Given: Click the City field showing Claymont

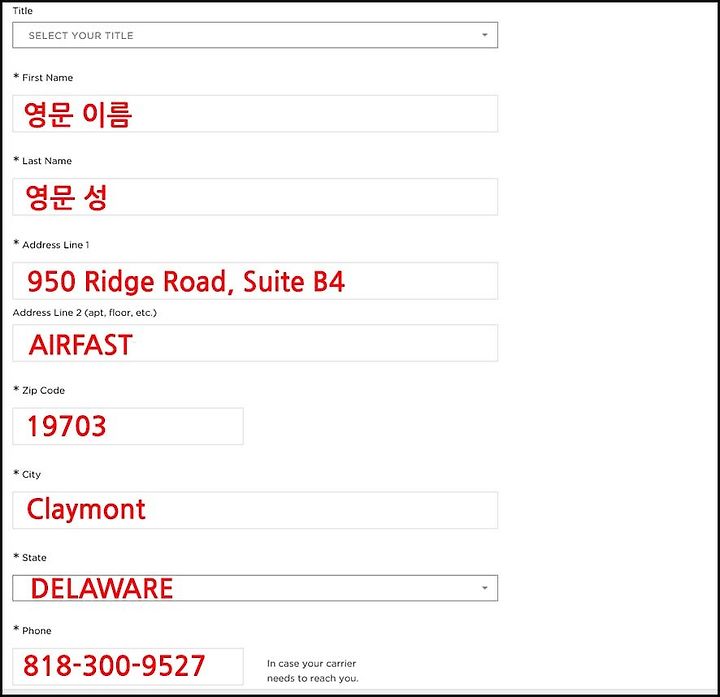Looking at the screenshot, I should [x=255, y=510].
